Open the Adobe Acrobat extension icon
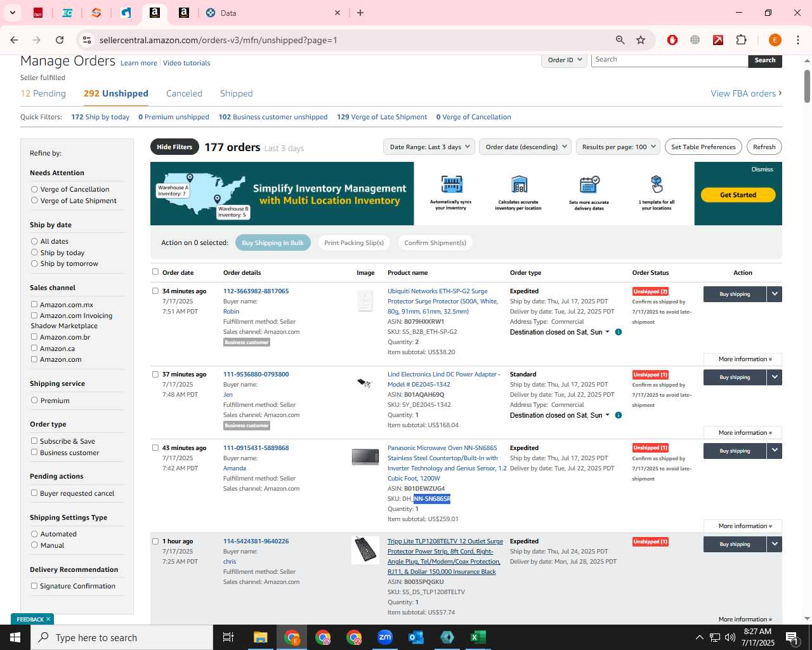Screen dimensions: 812x650 [x=718, y=40]
